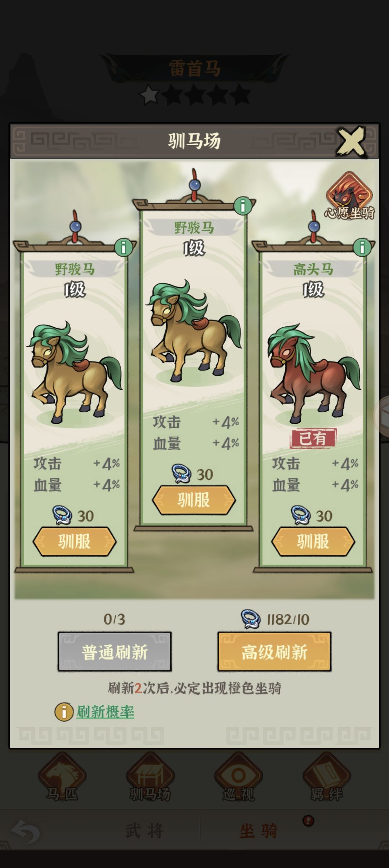Image resolution: width=389 pixels, height=868 pixels.
Task: Tame the 高头马 with 驯服
Action: [313, 541]
